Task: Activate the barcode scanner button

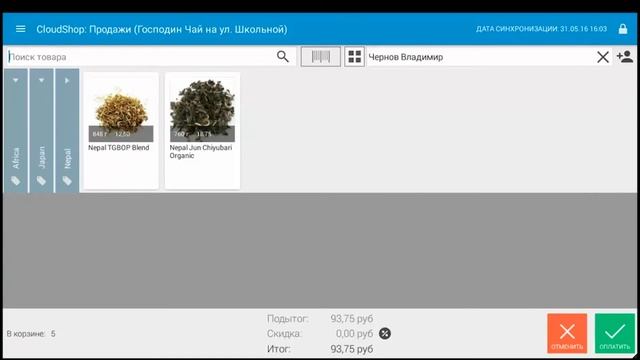Action: [x=321, y=57]
